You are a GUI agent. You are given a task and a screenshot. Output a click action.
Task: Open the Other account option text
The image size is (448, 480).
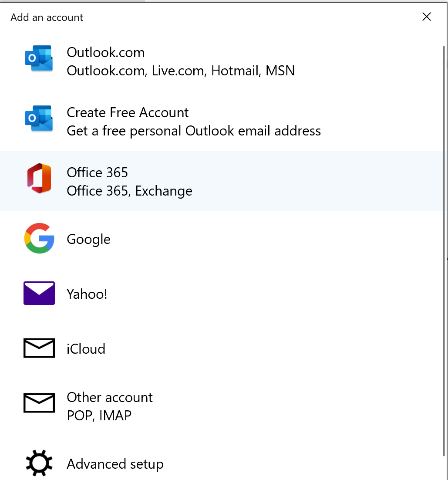(110, 397)
